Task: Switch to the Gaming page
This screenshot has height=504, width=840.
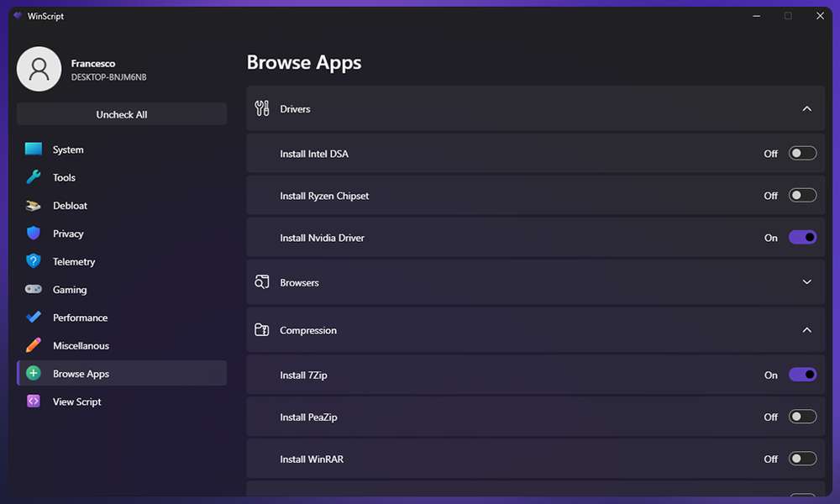Action: [x=122, y=289]
